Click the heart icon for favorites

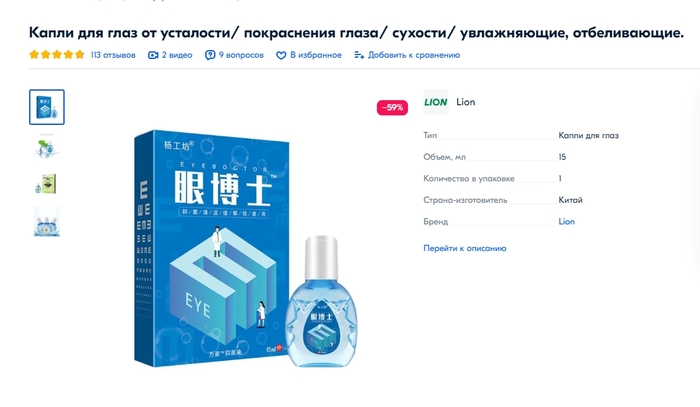pyautogui.click(x=281, y=55)
